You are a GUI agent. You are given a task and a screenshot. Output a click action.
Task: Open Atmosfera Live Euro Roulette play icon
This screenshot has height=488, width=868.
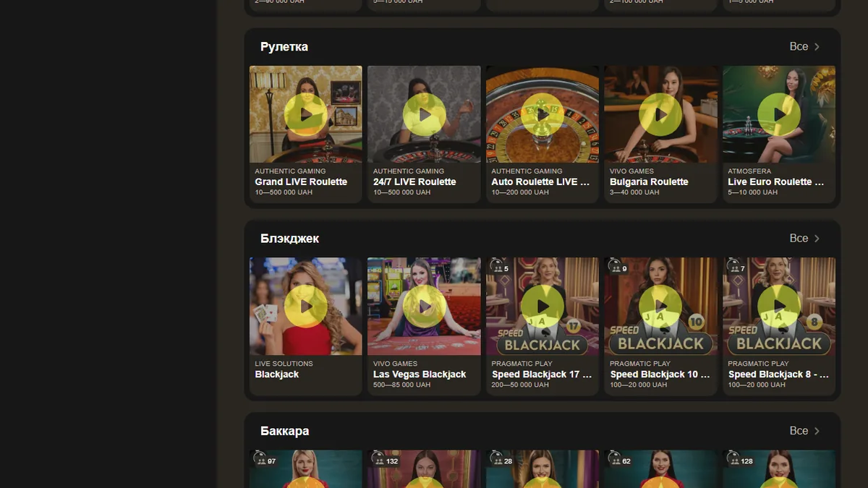pyautogui.click(x=779, y=114)
